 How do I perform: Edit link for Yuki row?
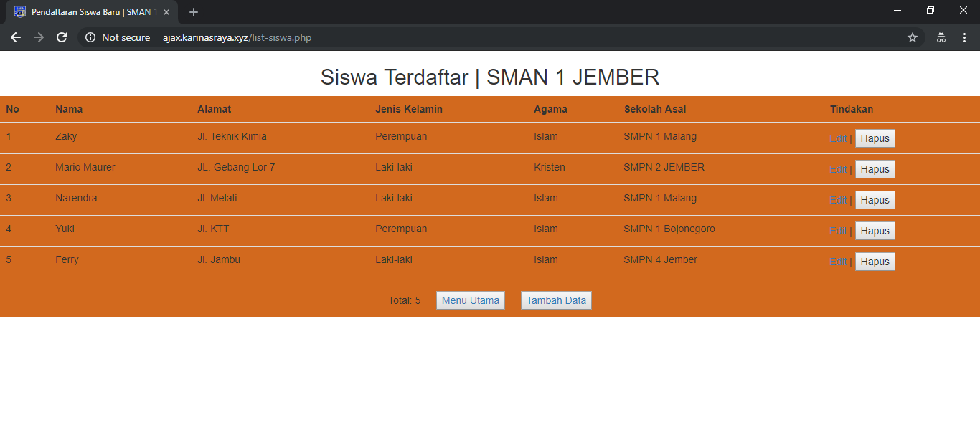click(838, 231)
